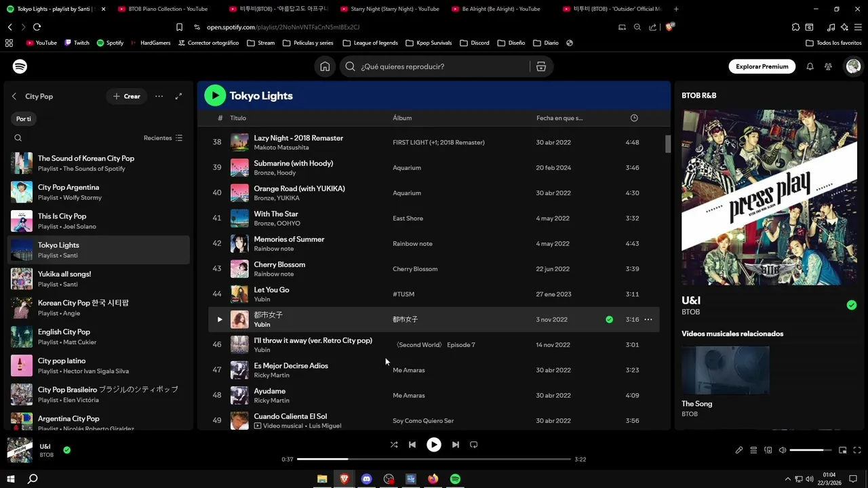Open Aquarium album link for Submarine
The width and height of the screenshot is (868, 488).
click(x=407, y=167)
